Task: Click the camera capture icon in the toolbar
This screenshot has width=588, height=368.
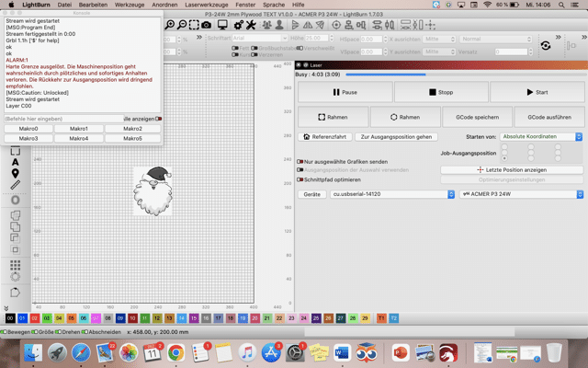Action: coord(208,23)
